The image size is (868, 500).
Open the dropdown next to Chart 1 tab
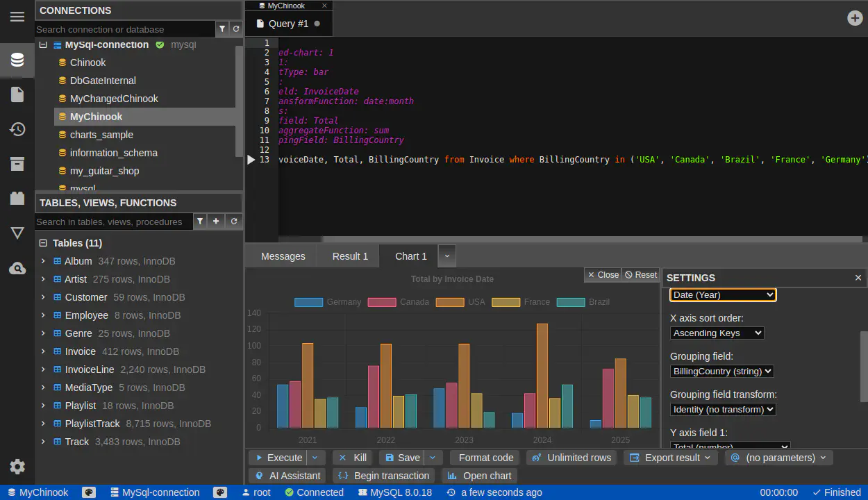[447, 256]
